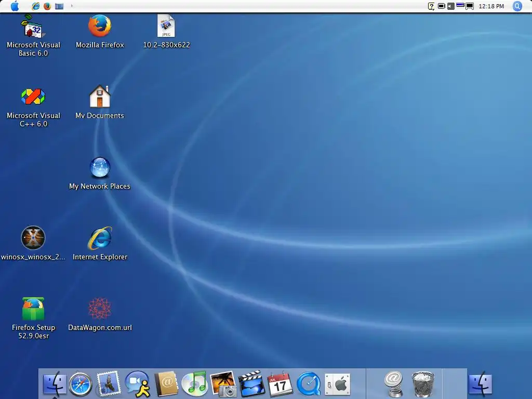The height and width of the screenshot is (399, 532).
Task: Open System Preferences switch icon in dock
Action: [x=337, y=384]
